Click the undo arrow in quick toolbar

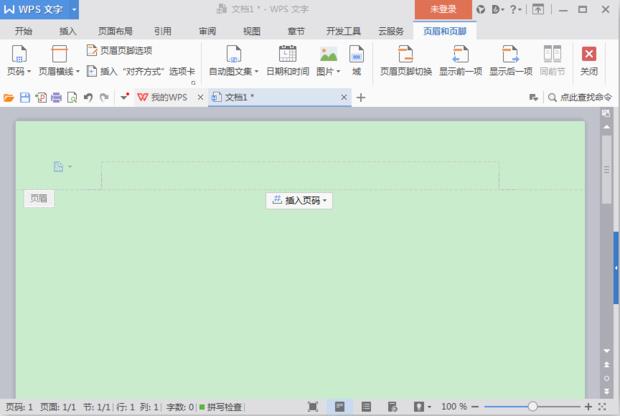coord(88,97)
